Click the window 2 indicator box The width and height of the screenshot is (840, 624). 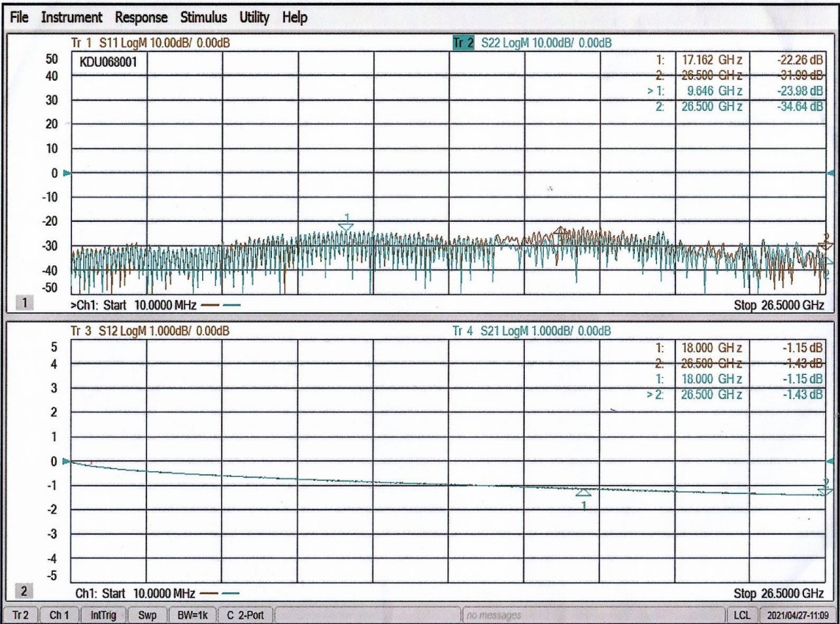[x=26, y=592]
